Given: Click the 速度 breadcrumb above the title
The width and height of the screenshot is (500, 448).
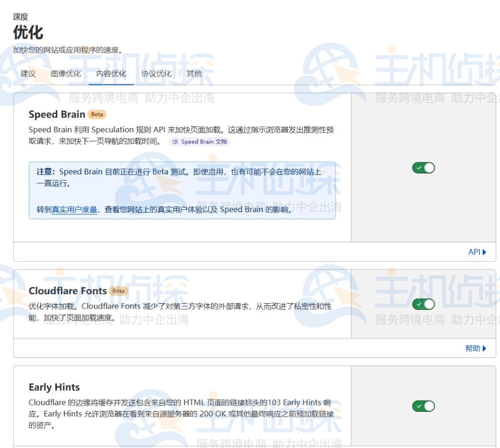Looking at the screenshot, I should (x=21, y=17).
